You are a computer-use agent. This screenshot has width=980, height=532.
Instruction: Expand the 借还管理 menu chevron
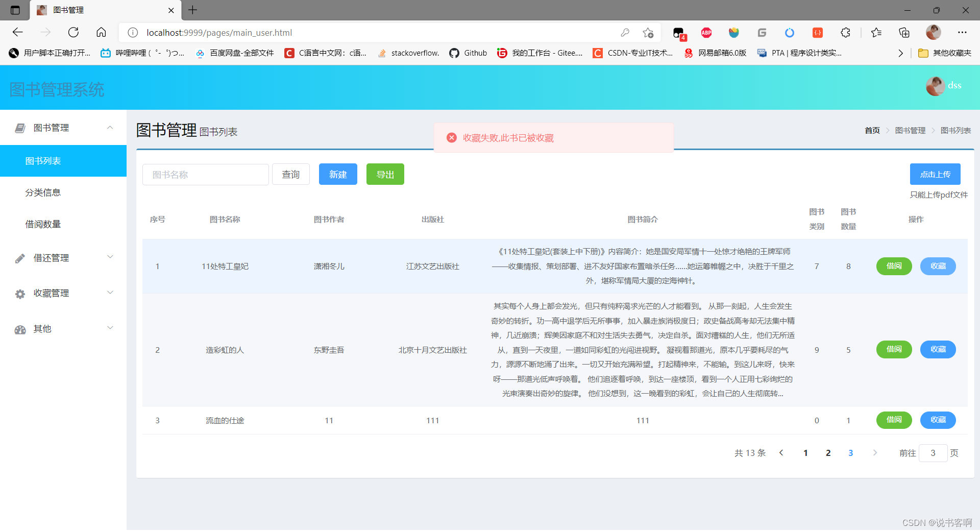click(x=110, y=257)
